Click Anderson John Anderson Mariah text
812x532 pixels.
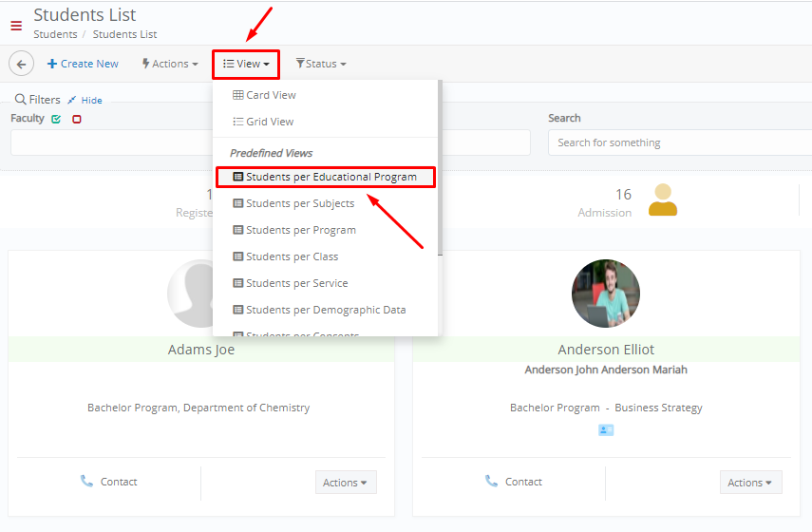point(606,370)
